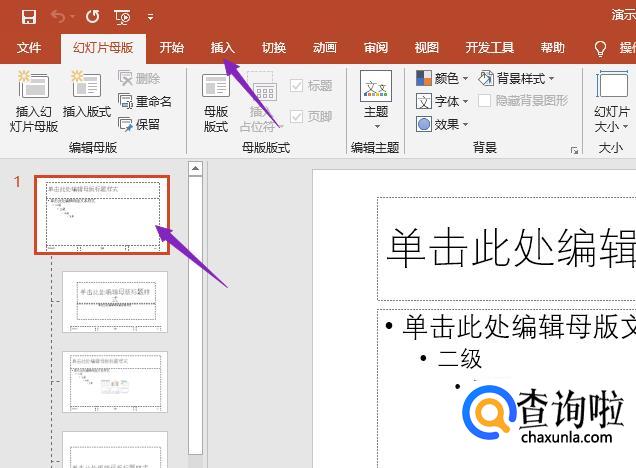Screen dimensions: 636x468
Task: Open the Customize Quick Access Toolbar dropdown
Action: tap(150, 17)
